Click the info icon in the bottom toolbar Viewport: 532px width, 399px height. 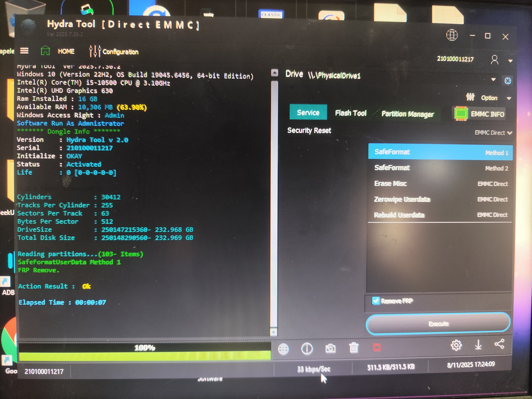(307, 348)
